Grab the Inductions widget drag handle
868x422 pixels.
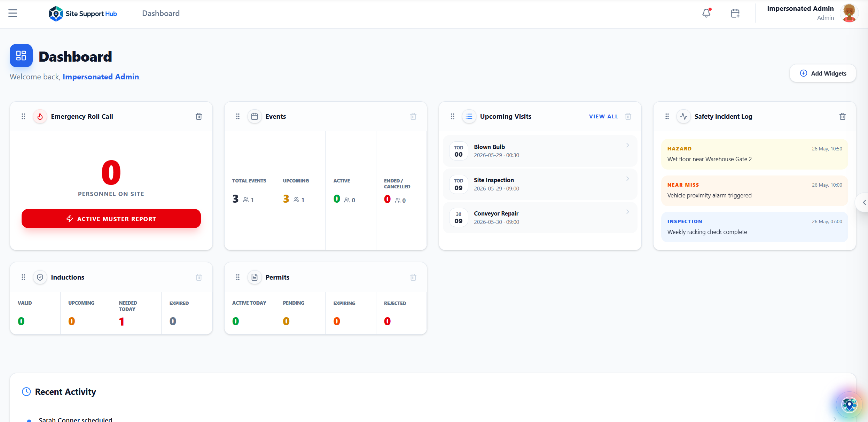click(23, 277)
